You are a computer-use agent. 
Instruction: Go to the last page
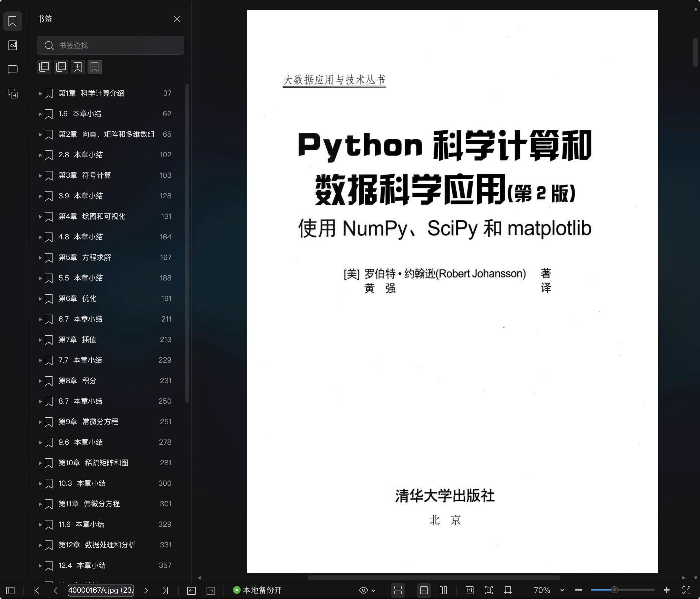(165, 591)
